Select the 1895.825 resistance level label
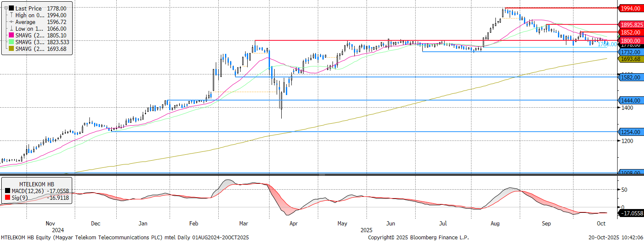The width and height of the screenshot is (644, 241). [631, 25]
